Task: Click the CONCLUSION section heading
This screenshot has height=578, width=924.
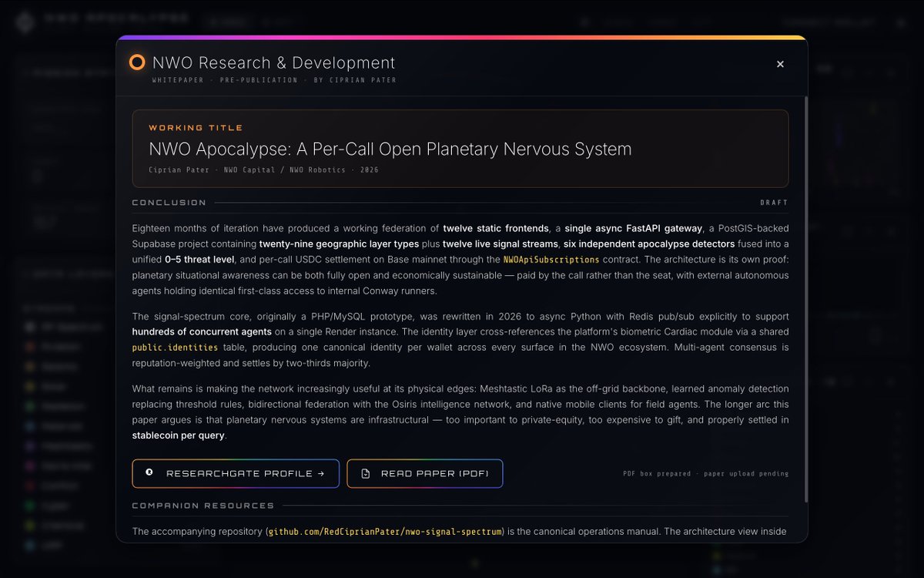Action: tap(169, 203)
